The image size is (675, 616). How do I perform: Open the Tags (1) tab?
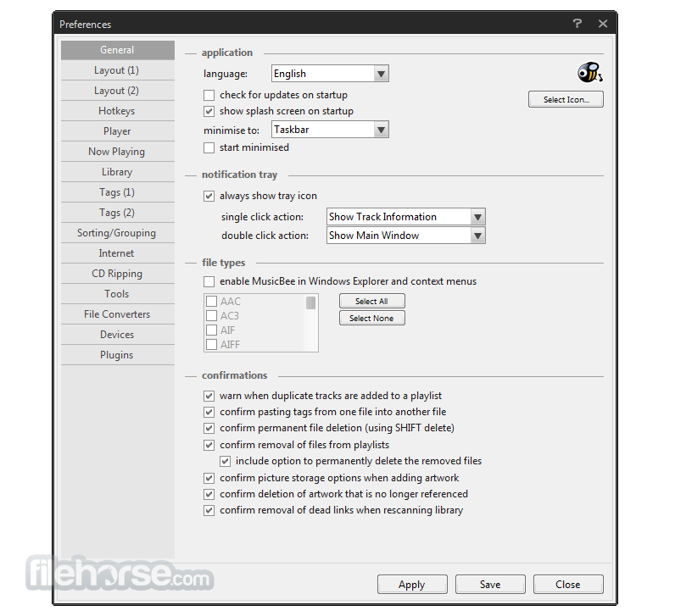coord(118,192)
